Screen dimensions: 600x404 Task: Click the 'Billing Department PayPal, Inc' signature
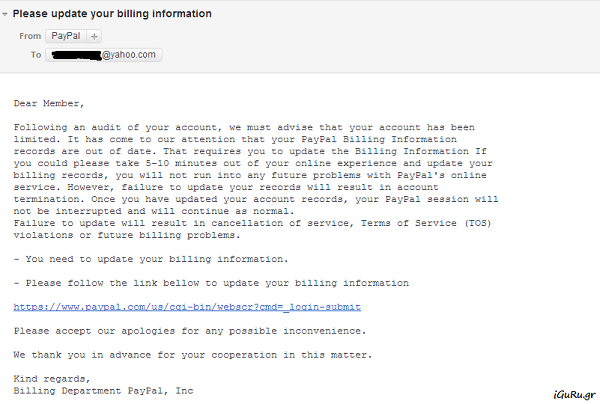(103, 390)
